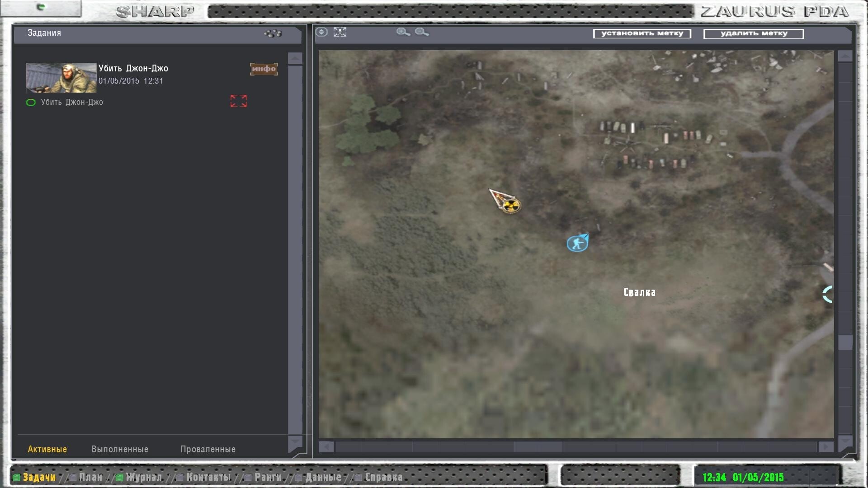Switch to the Выполненные tab
The width and height of the screenshot is (868, 488).
(x=120, y=449)
